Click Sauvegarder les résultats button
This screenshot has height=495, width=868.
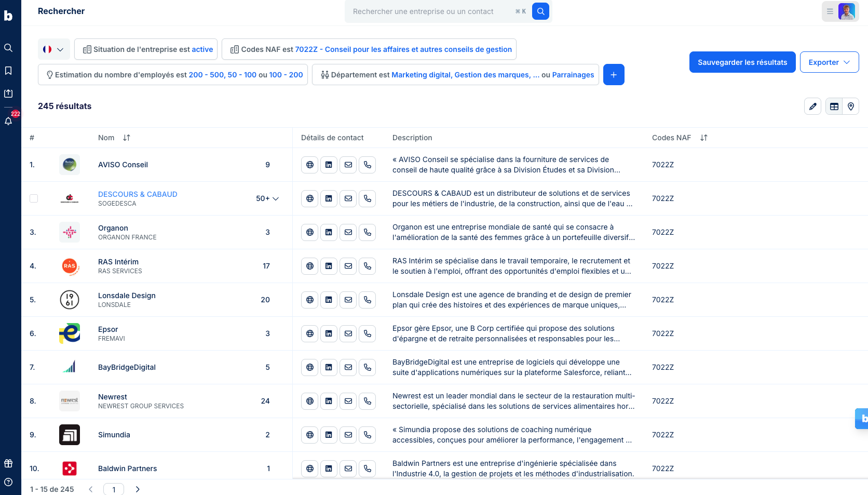click(742, 62)
